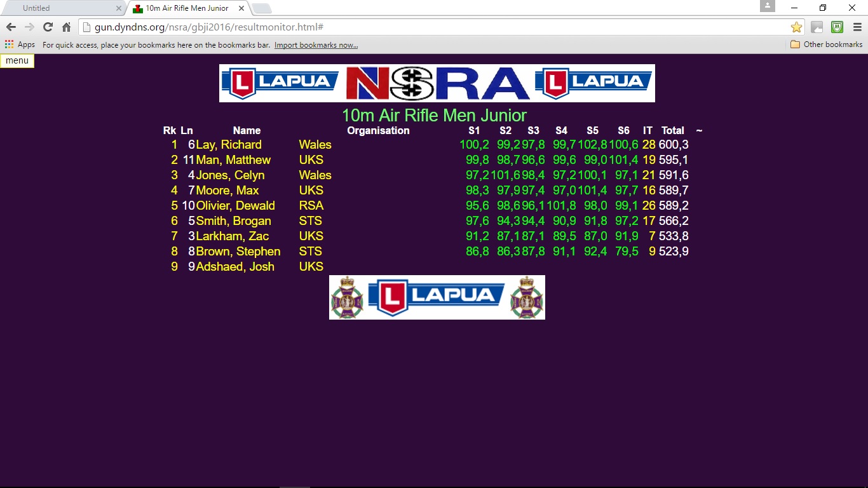Click the browser Back arrow
This screenshot has width=868, height=488.
coord(11,27)
